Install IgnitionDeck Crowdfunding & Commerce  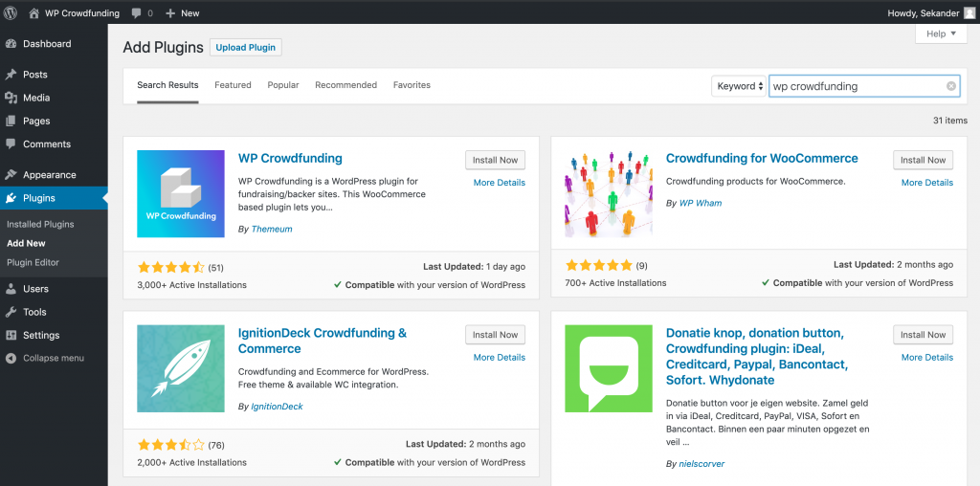point(495,335)
